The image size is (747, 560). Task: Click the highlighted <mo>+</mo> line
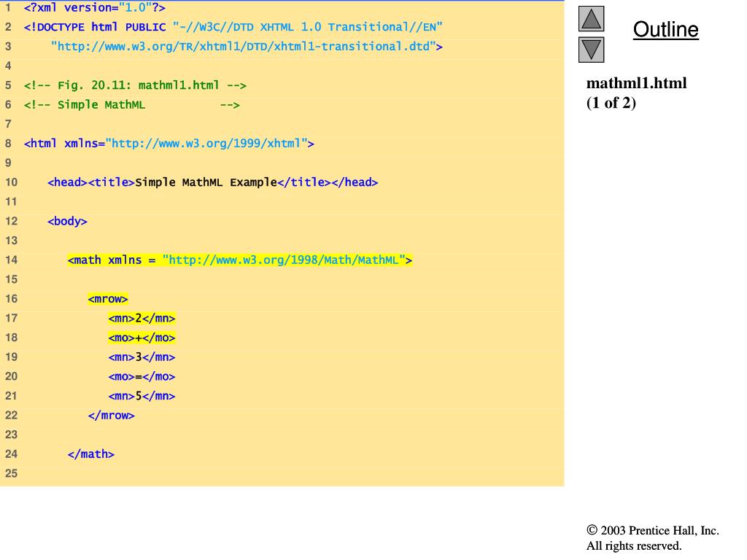pyautogui.click(x=142, y=338)
